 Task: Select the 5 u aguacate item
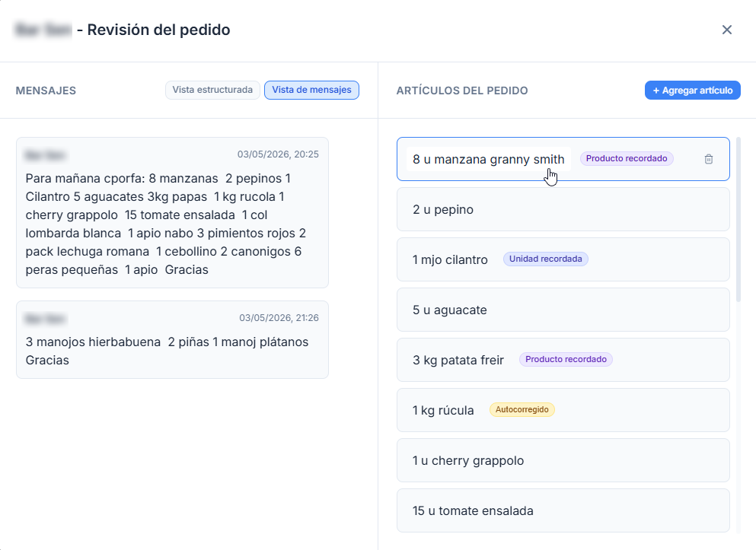[x=563, y=310]
